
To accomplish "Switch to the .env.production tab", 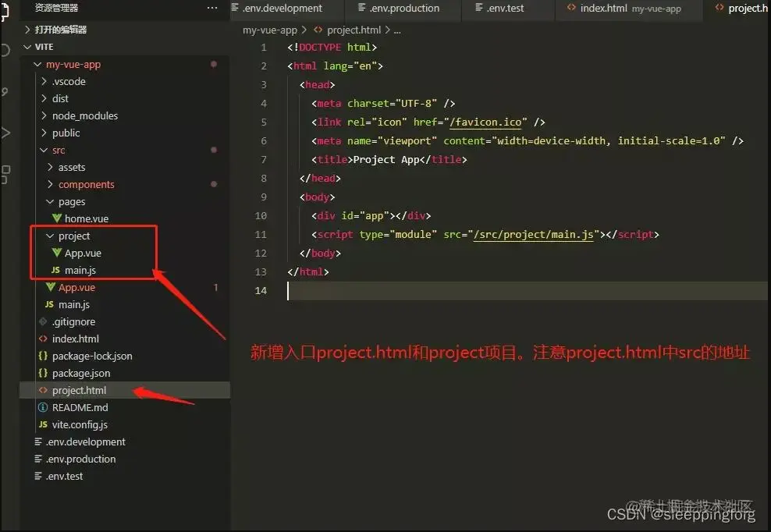I will 403,9.
